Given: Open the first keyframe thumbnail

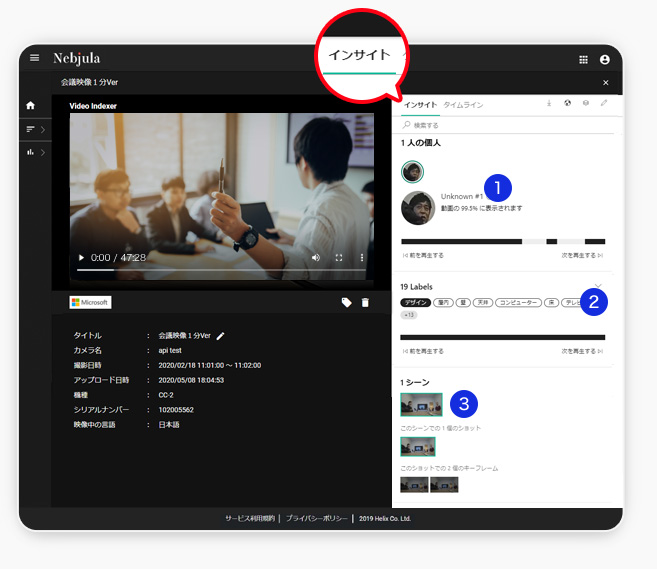Looking at the screenshot, I should tap(414, 485).
